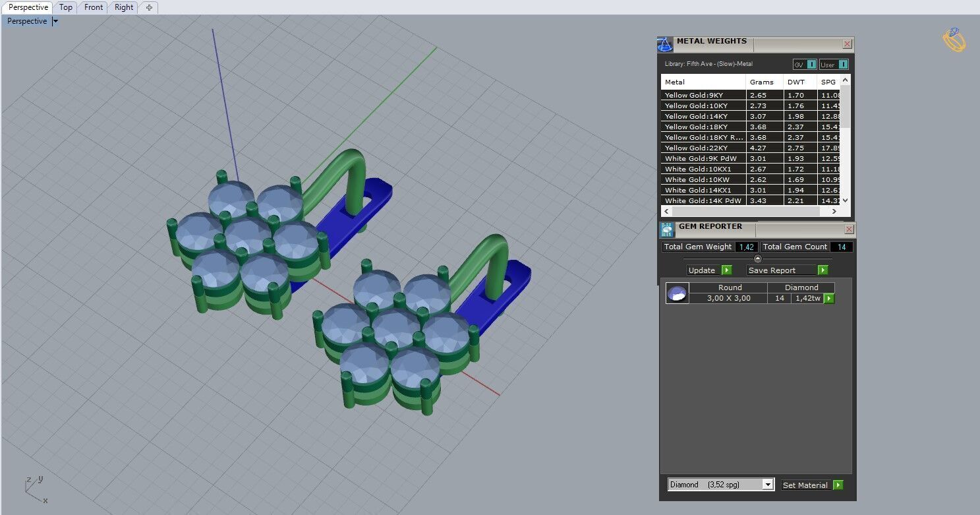
Task: Click the gold ring logo icon
Action: [954, 40]
